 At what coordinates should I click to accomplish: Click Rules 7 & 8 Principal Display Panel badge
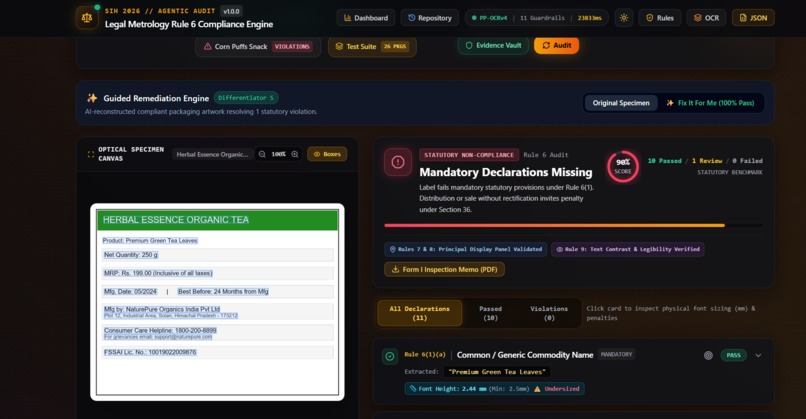465,249
